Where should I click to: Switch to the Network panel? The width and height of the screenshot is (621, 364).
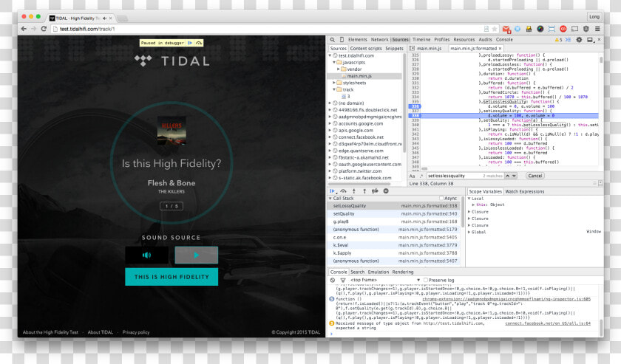pyautogui.click(x=380, y=40)
